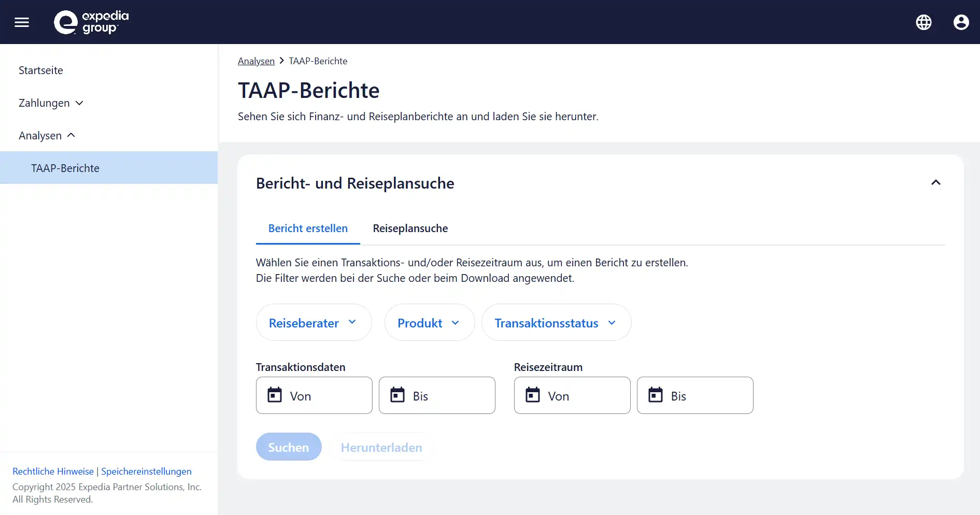Switch to the Reiseplansuche tab
This screenshot has height=515, width=980.
click(410, 228)
